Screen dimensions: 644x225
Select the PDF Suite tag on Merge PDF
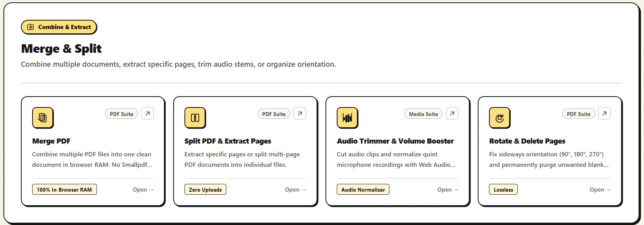tap(121, 114)
